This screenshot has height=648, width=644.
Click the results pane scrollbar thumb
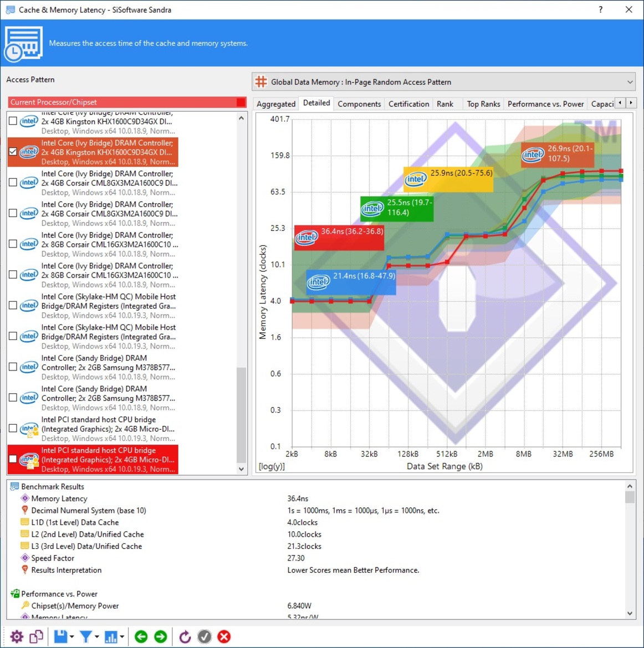(x=630, y=497)
